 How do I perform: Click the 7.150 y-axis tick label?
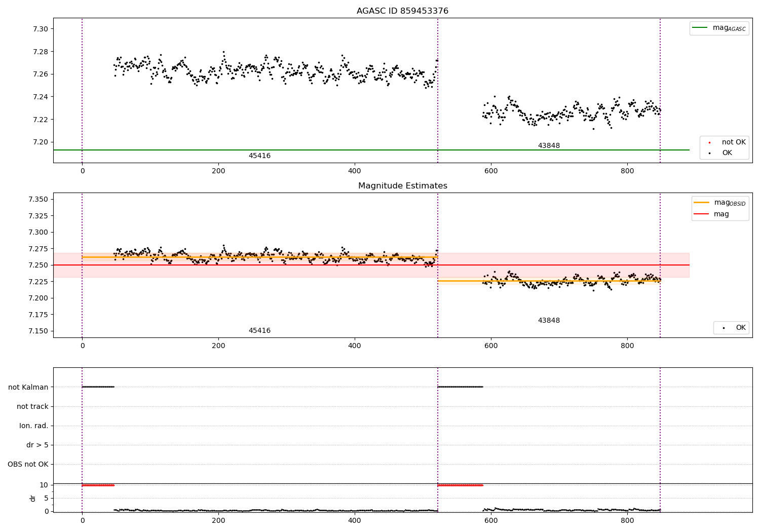click(38, 331)
